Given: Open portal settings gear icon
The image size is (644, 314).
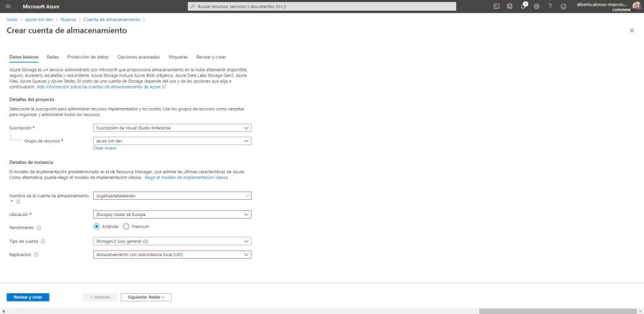Looking at the screenshot, I should click(x=536, y=6).
